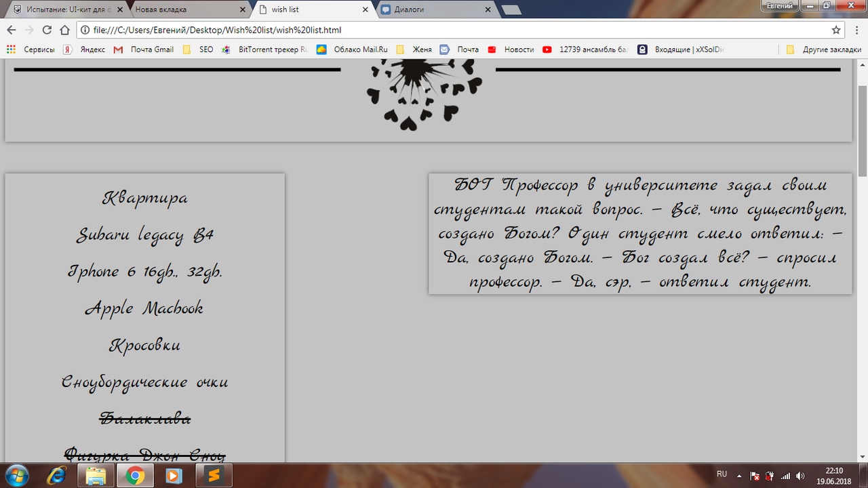Open the network signal tray icon
The width and height of the screenshot is (868, 488).
click(785, 476)
